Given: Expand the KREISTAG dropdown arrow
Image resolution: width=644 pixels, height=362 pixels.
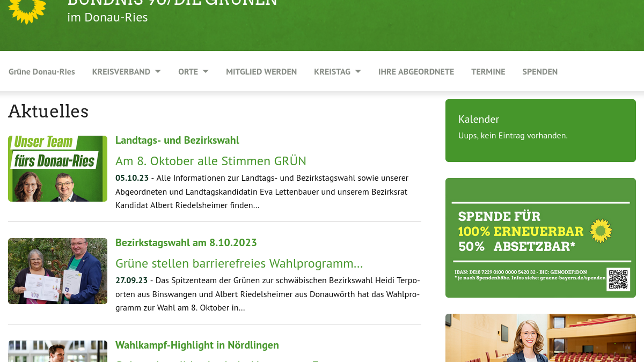Looking at the screenshot, I should (358, 71).
